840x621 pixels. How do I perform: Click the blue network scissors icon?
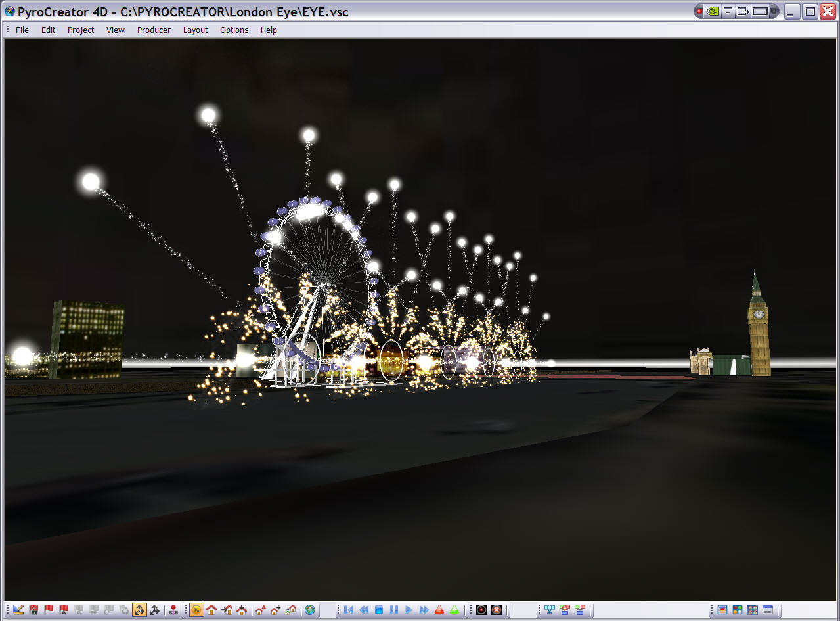pos(550,610)
